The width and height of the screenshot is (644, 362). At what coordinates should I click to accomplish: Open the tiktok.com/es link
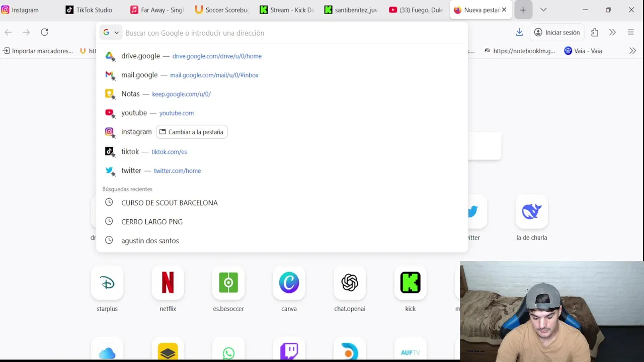pos(169,152)
